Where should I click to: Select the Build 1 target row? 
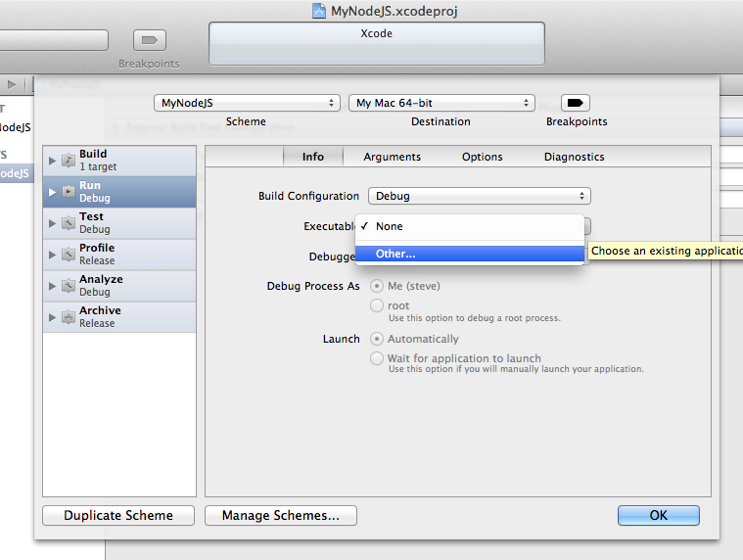119,161
